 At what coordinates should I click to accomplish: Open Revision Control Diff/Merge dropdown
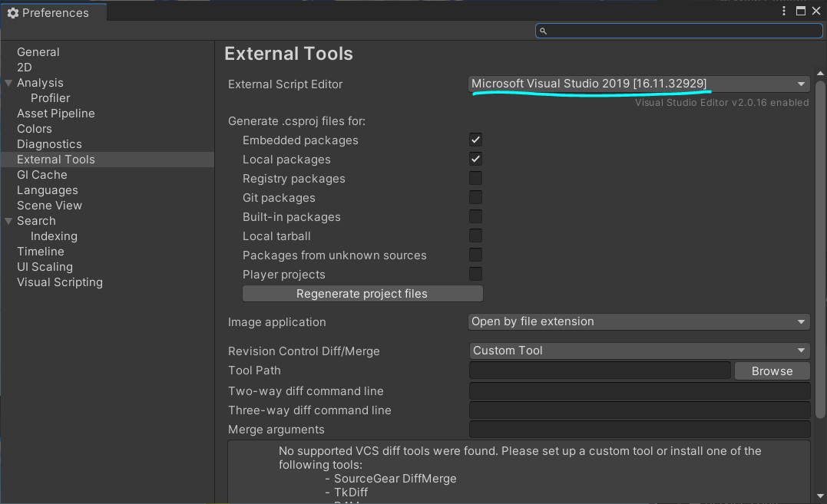point(639,351)
